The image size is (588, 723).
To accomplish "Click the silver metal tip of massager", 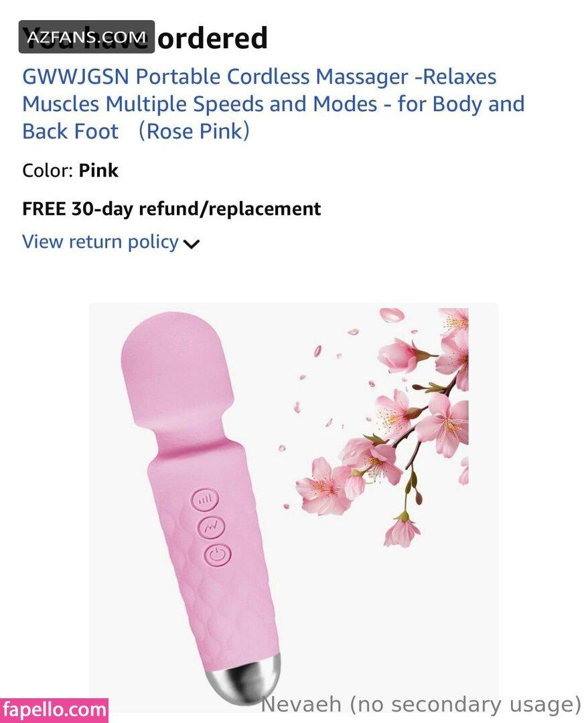I will tap(243, 677).
